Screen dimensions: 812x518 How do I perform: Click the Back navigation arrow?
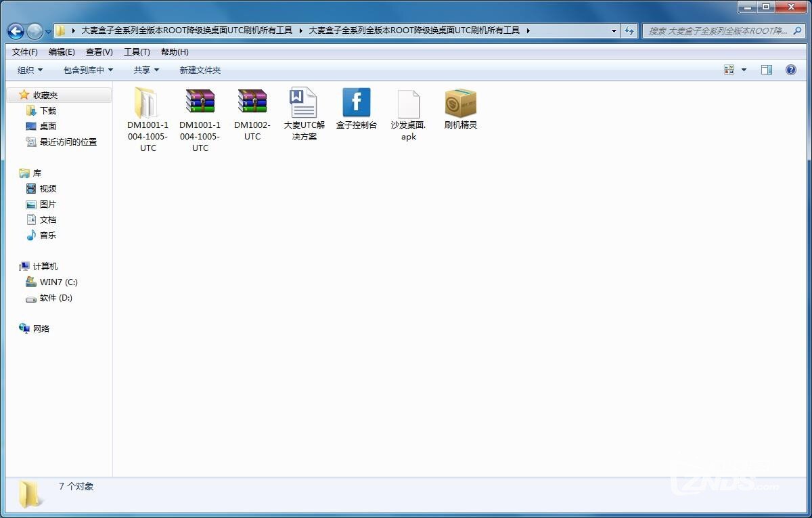tap(16, 30)
